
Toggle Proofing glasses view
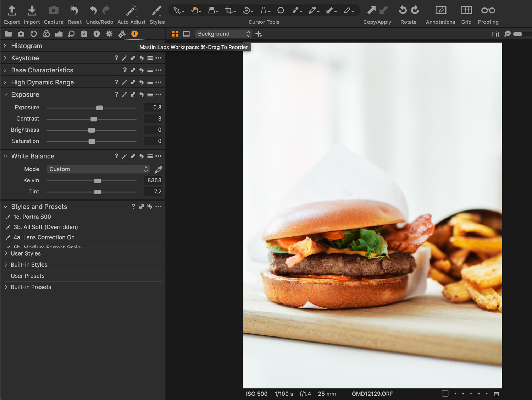click(488, 11)
